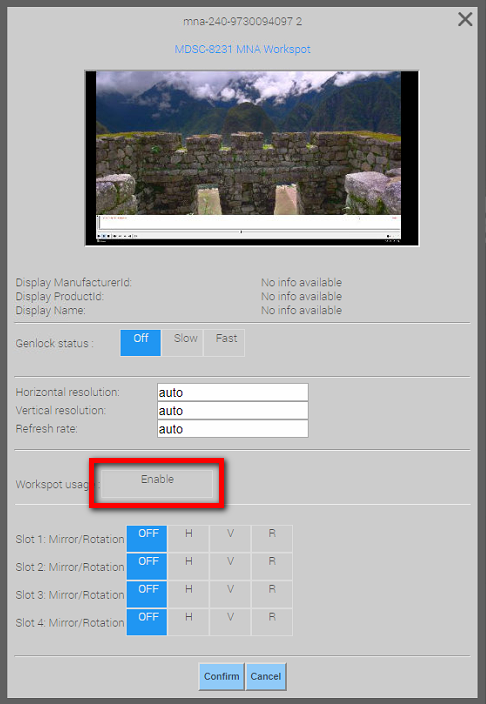Set Slot 3 mirror to H
This screenshot has height=704, width=486.
(x=189, y=594)
